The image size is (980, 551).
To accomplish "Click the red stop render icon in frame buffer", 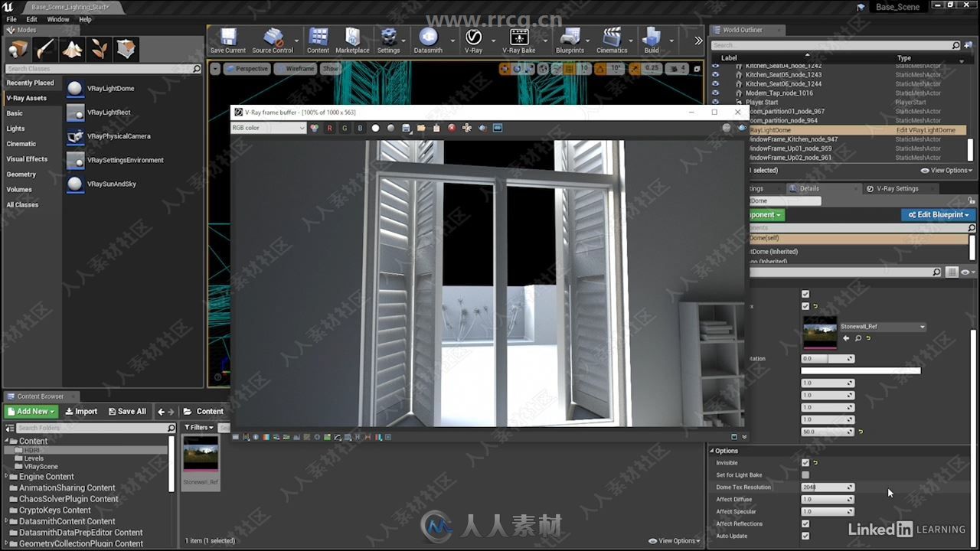I will [x=452, y=128].
